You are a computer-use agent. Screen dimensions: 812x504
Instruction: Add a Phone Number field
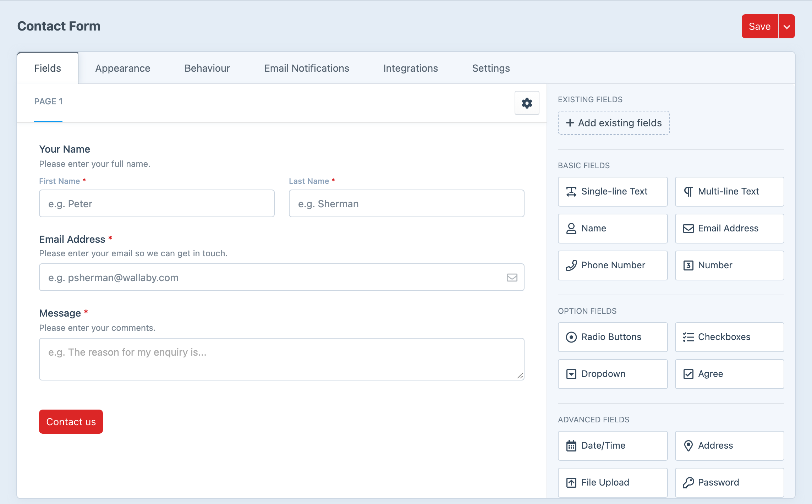(613, 265)
